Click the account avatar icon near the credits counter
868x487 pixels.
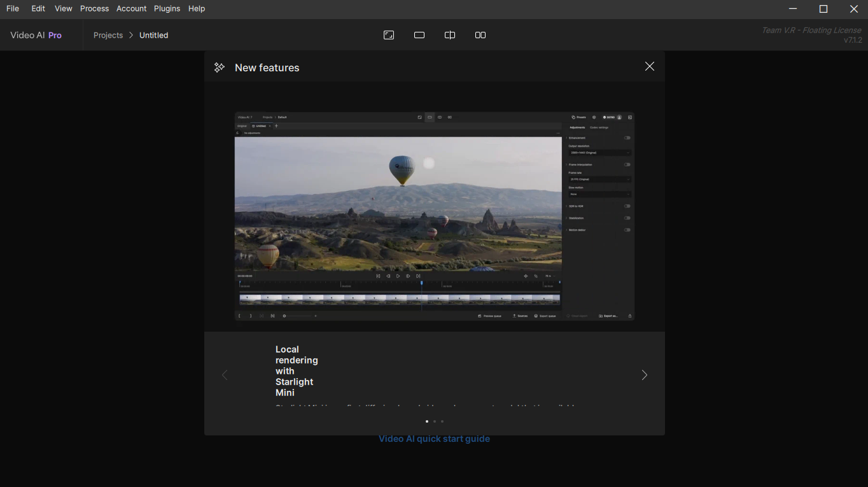[x=619, y=116]
